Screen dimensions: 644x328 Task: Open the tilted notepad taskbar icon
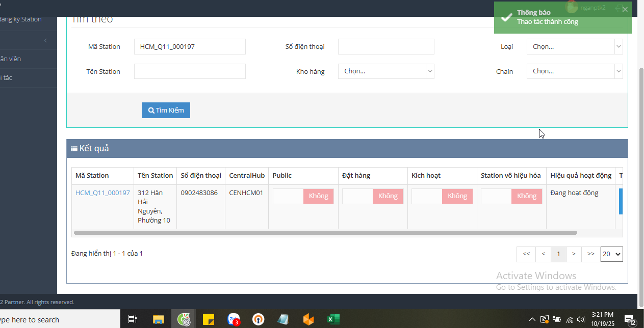click(284, 319)
